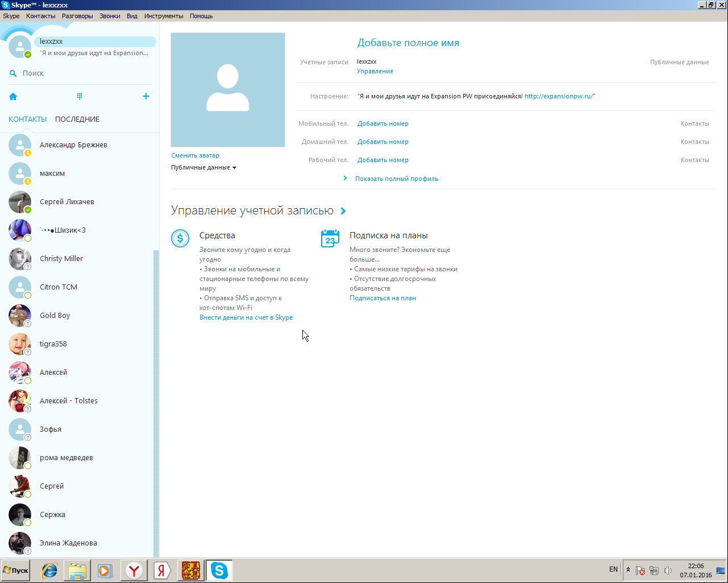This screenshot has height=583, width=728.
Task: Click contact list scrollbar
Action: [x=156, y=404]
